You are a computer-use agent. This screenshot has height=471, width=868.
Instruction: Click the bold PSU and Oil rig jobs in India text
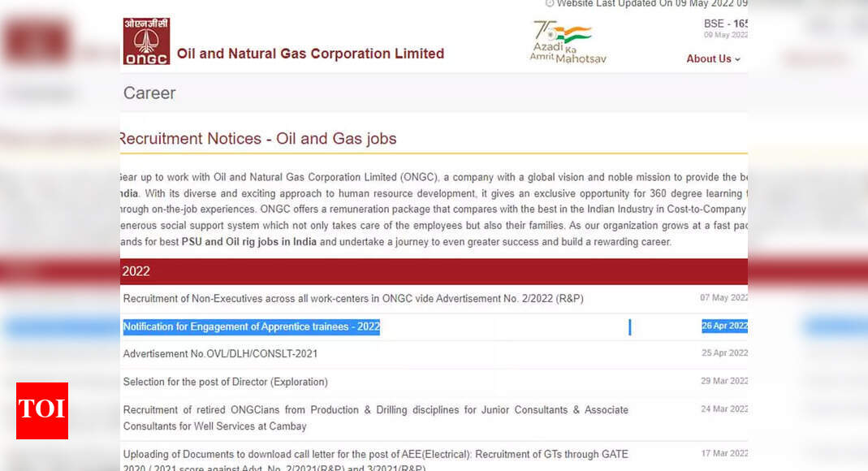pyautogui.click(x=249, y=242)
